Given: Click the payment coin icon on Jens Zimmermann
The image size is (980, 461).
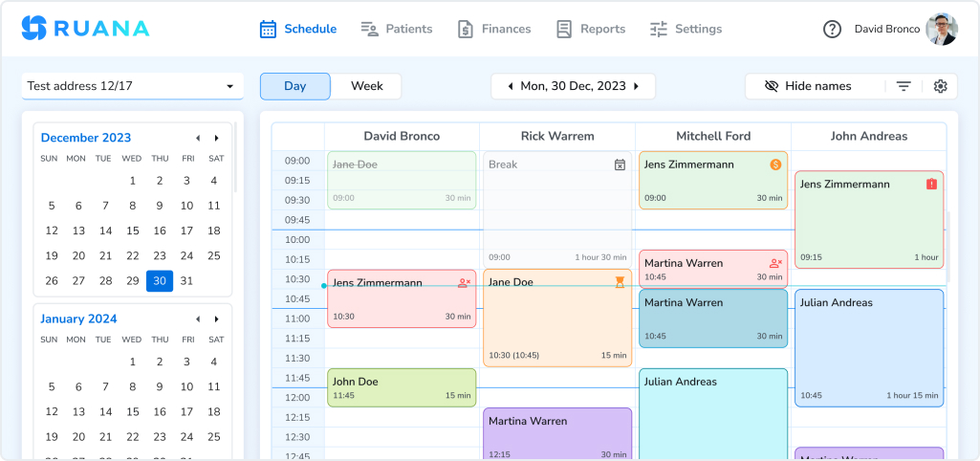Looking at the screenshot, I should pyautogui.click(x=775, y=165).
